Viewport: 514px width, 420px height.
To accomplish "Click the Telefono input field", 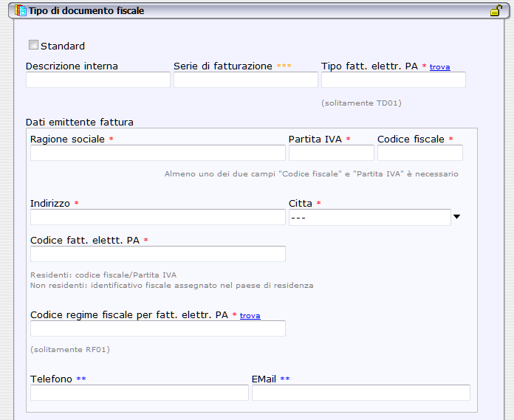I will (139, 393).
